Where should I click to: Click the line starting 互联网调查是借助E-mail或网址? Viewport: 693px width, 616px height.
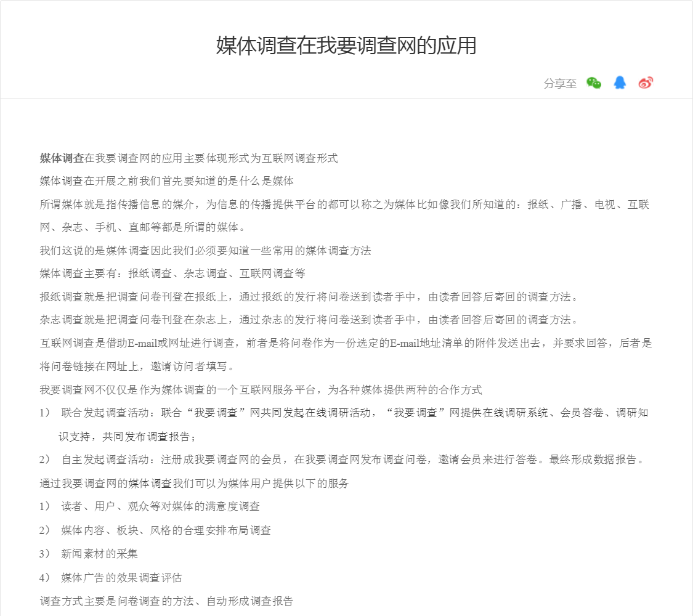[346, 343]
